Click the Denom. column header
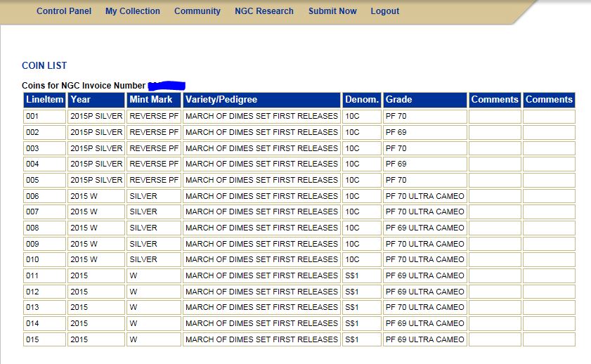 coord(361,100)
